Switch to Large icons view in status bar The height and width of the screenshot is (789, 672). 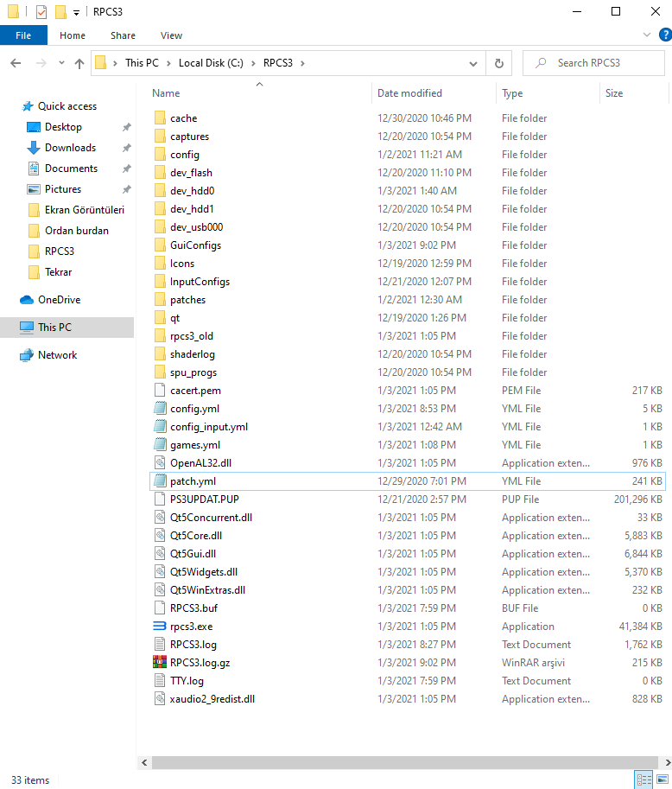(662, 779)
